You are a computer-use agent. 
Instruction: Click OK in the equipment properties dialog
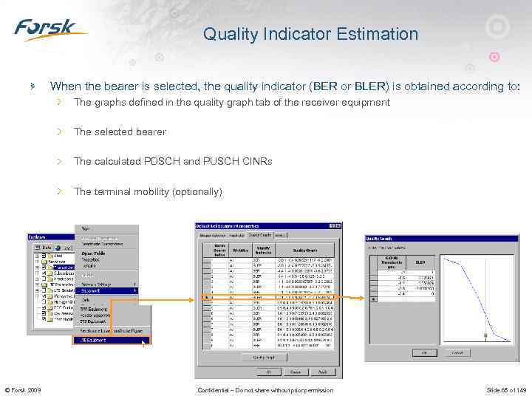268,372
